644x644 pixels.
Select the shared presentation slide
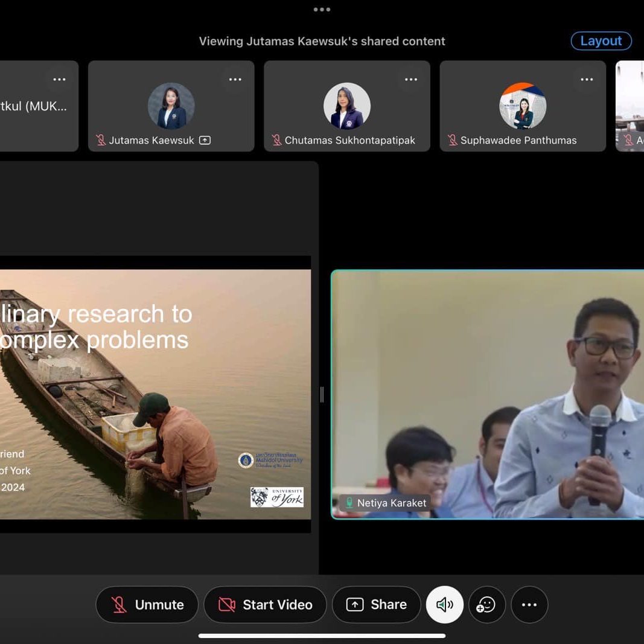155,394
